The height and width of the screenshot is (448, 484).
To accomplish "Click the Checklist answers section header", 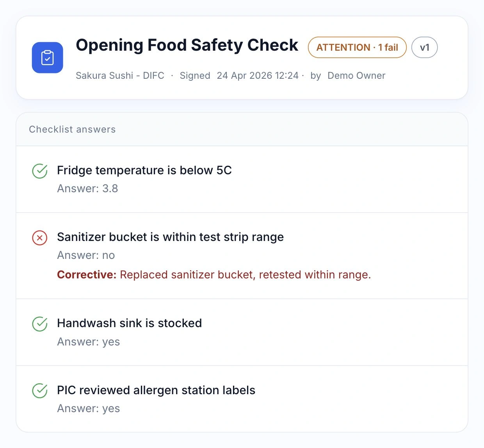I will click(72, 129).
